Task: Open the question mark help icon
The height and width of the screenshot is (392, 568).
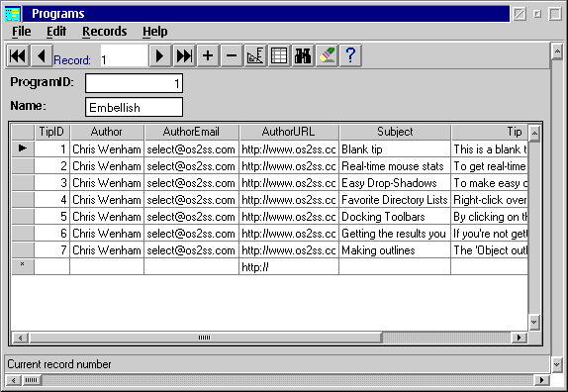Action: pos(350,55)
